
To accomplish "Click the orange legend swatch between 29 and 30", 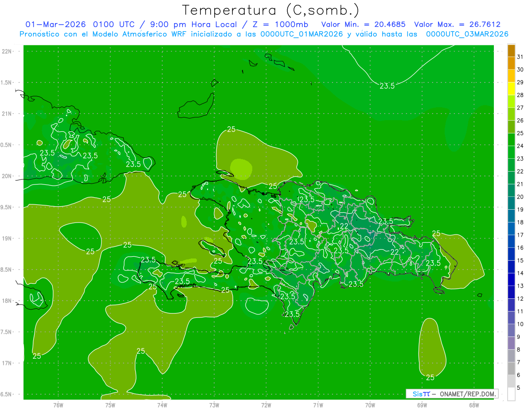I will click(x=511, y=76).
